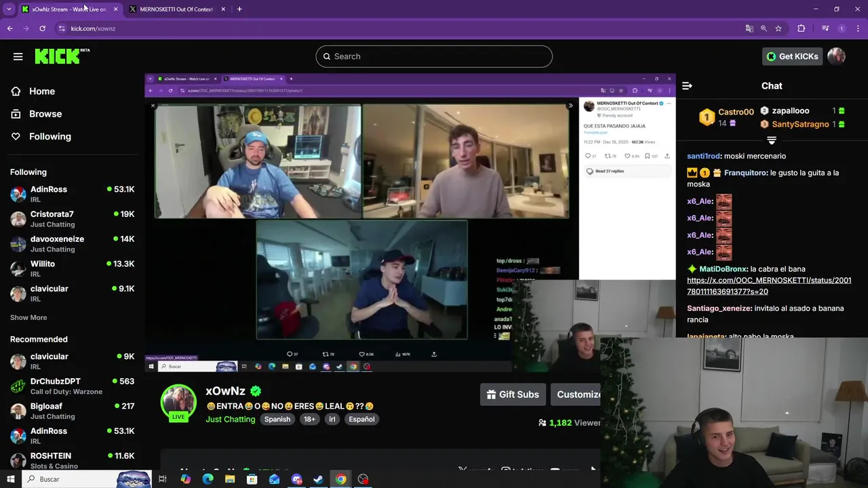Image resolution: width=868 pixels, height=488 pixels.
Task: Click the Customize button
Action: [x=576, y=394]
